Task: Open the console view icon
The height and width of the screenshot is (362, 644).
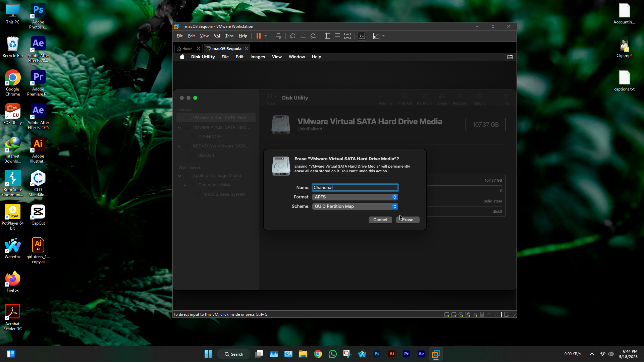Action: (x=362, y=36)
